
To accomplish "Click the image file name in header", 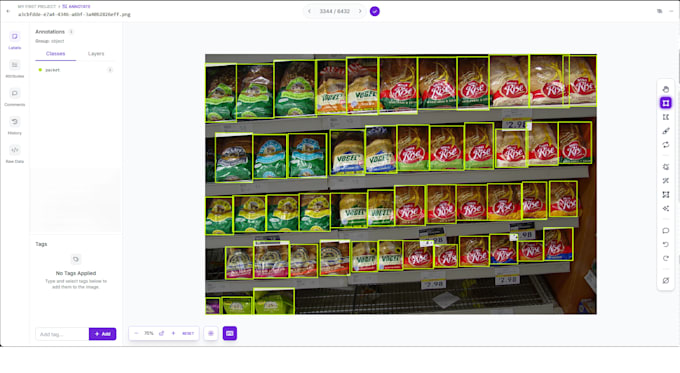I will (74, 14).
